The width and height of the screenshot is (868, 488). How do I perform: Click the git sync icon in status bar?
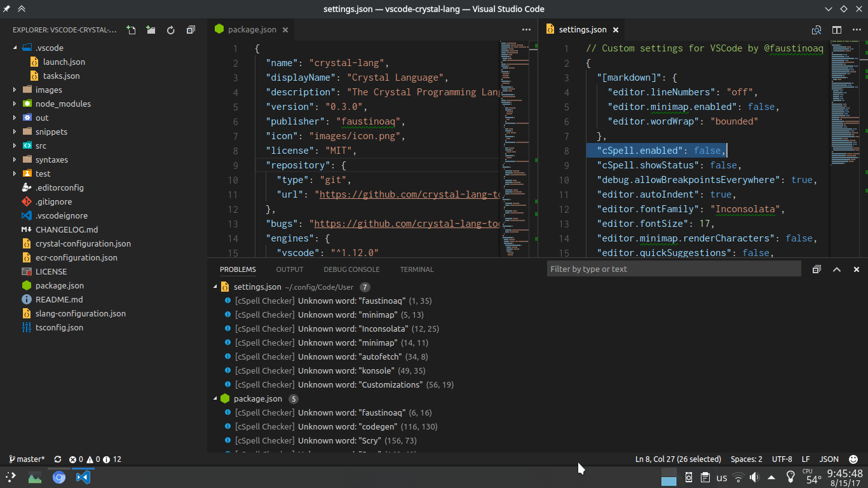pyautogui.click(x=58, y=459)
